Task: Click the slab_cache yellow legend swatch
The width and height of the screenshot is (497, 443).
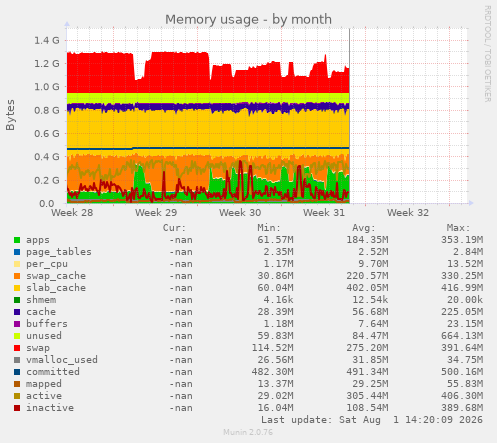Action: (17, 288)
